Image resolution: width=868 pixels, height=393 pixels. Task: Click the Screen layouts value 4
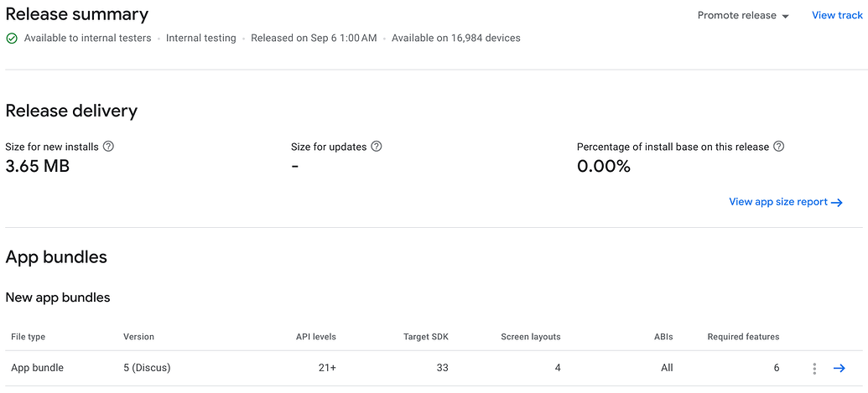coord(558,368)
